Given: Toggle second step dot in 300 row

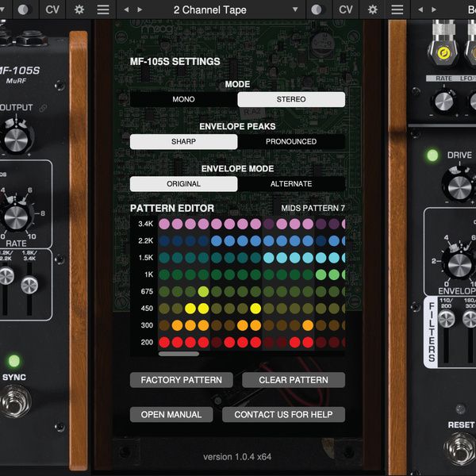Looking at the screenshot, I should [177, 325].
